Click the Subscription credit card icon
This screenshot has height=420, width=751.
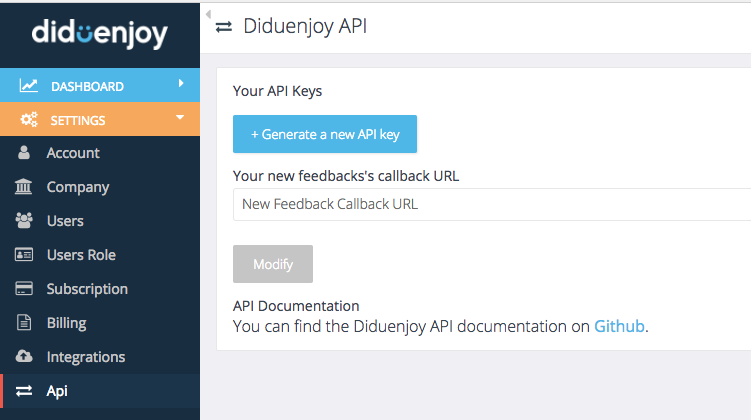click(24, 288)
